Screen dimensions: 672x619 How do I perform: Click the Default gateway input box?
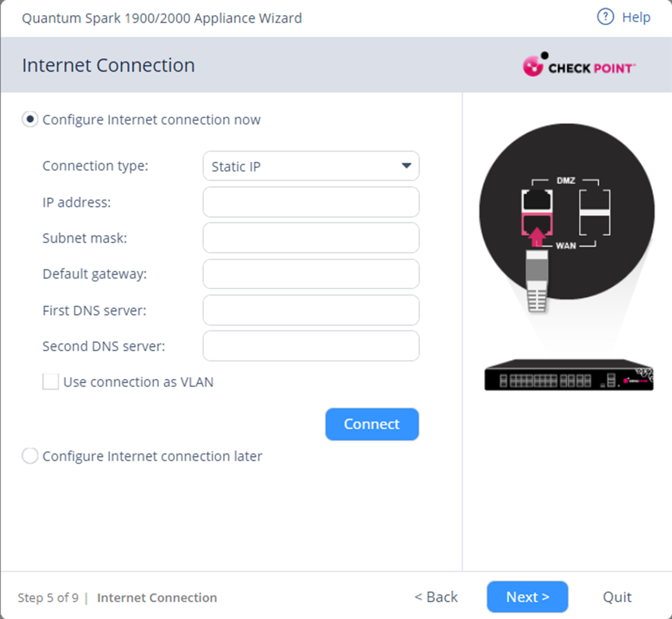point(311,274)
